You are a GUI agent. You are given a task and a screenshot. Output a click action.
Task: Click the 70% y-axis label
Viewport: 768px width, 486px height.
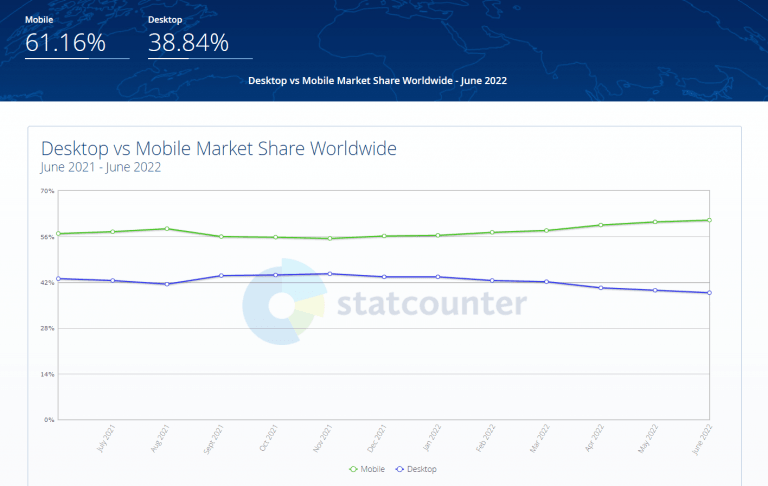pos(47,191)
